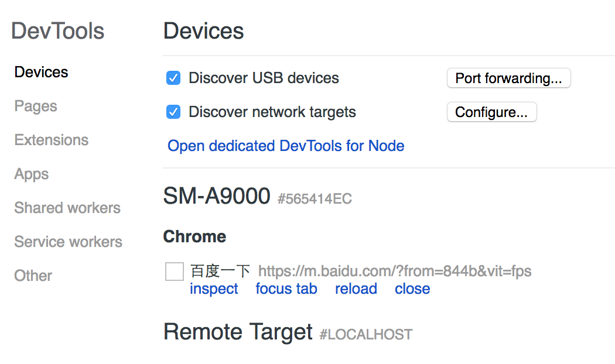Open the Shared workers section
This screenshot has height=364, width=615.
pos(67,208)
